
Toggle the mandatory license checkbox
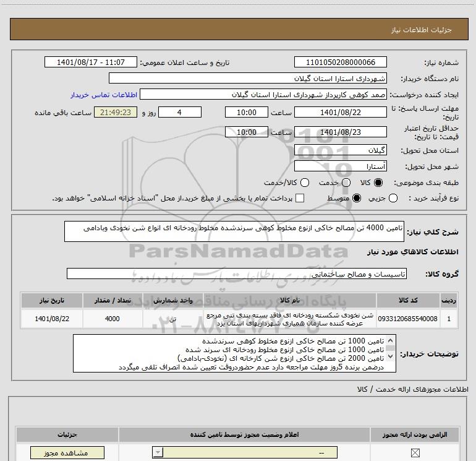tap(415, 453)
